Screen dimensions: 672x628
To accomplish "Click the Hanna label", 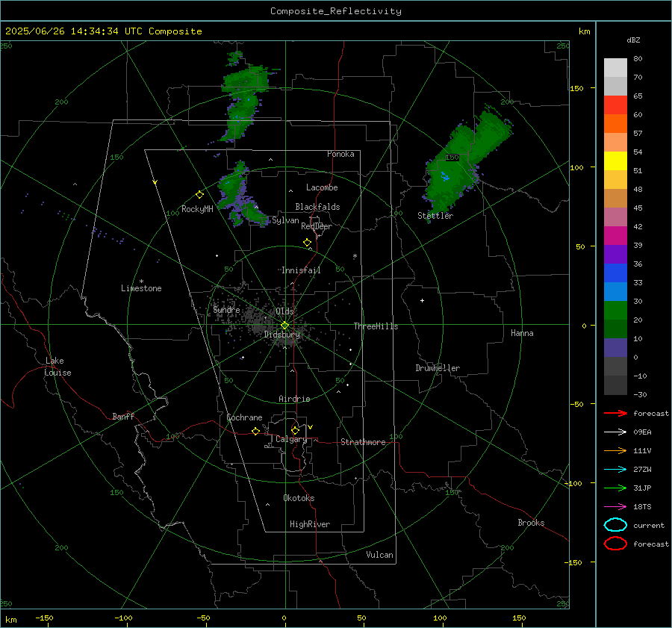I will (522, 333).
